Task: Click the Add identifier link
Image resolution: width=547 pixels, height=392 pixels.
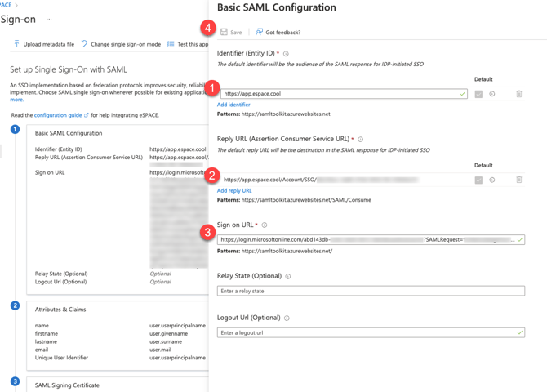Action: (233, 105)
